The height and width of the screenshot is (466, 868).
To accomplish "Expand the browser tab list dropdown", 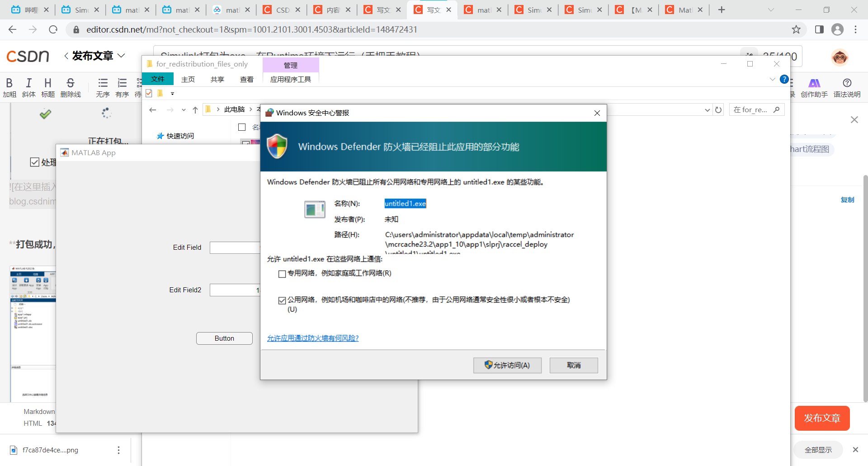I will (x=771, y=10).
